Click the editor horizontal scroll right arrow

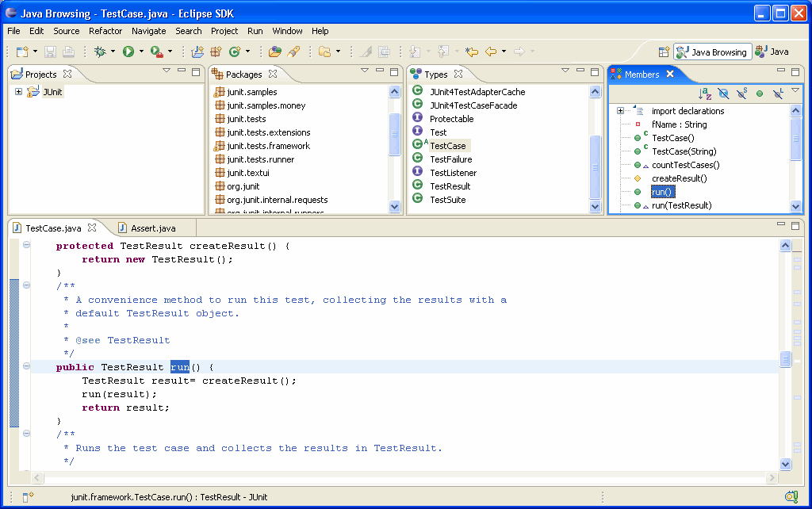[x=772, y=477]
